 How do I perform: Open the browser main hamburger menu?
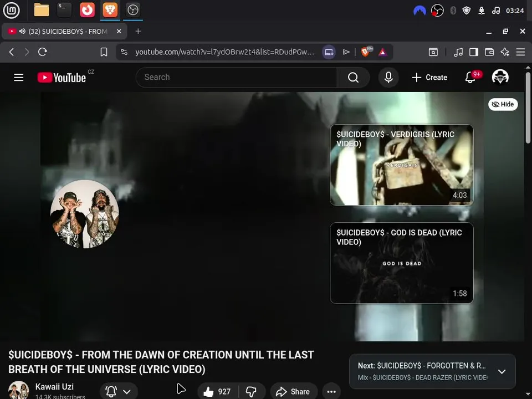(x=520, y=52)
